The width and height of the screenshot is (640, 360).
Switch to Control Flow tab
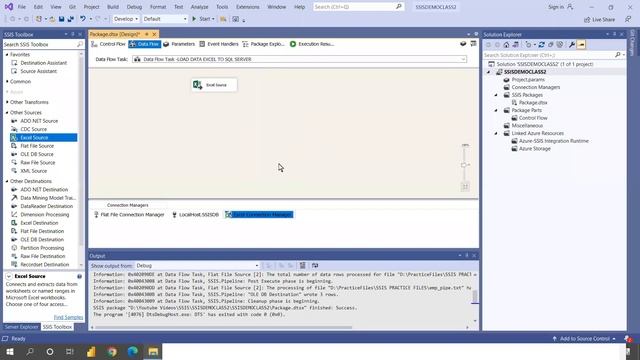coord(109,44)
